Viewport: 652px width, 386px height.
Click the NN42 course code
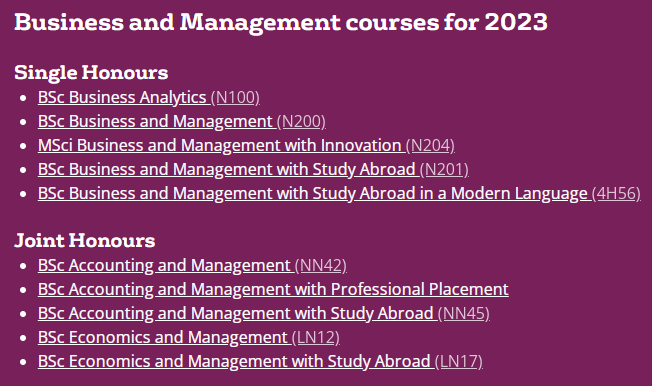tap(321, 265)
